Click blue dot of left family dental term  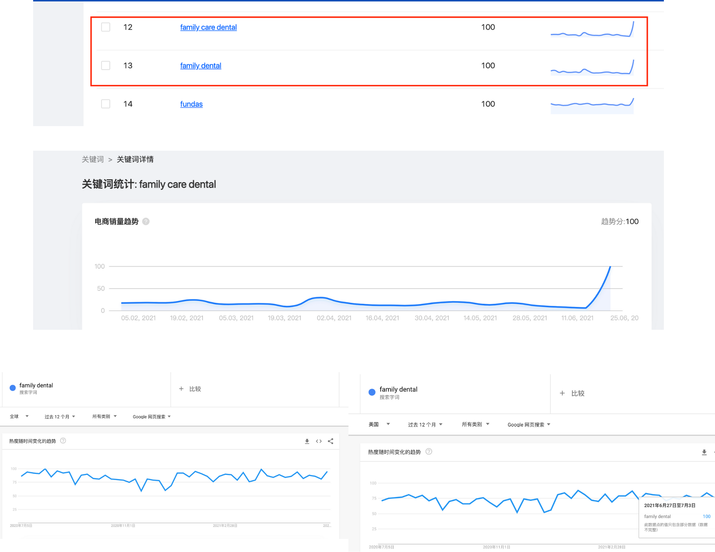13,388
